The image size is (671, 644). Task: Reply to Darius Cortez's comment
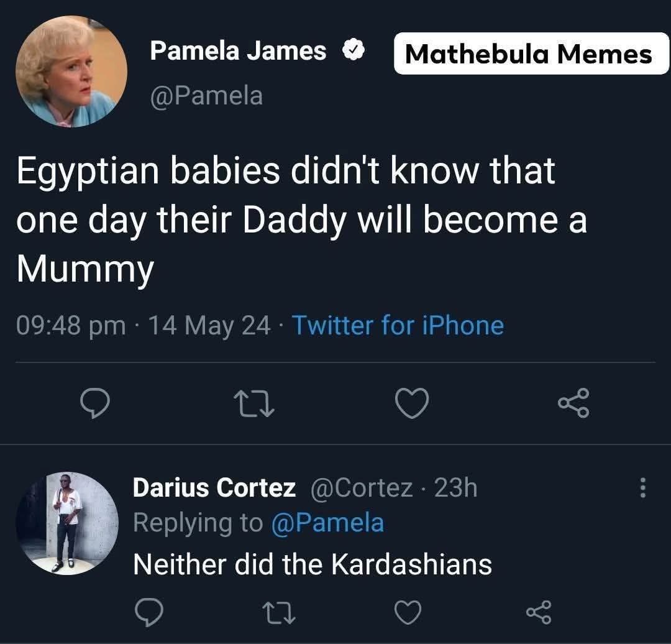pyautogui.click(x=149, y=613)
